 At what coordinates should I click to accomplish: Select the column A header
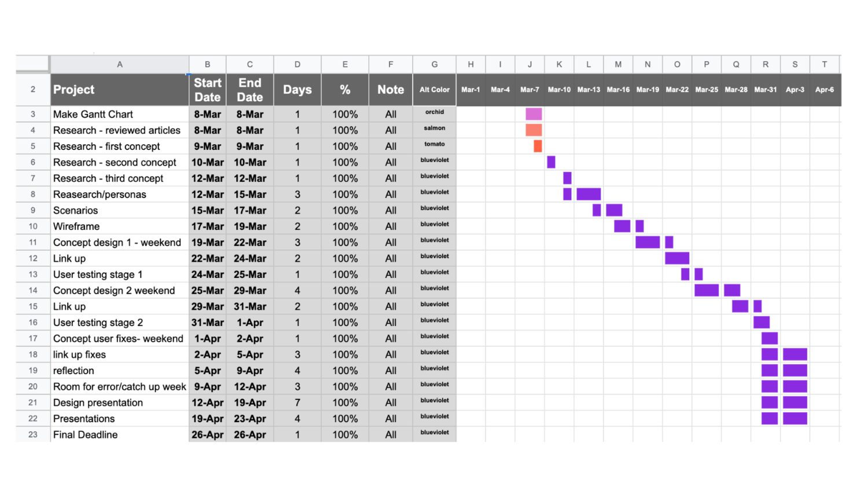click(x=120, y=64)
